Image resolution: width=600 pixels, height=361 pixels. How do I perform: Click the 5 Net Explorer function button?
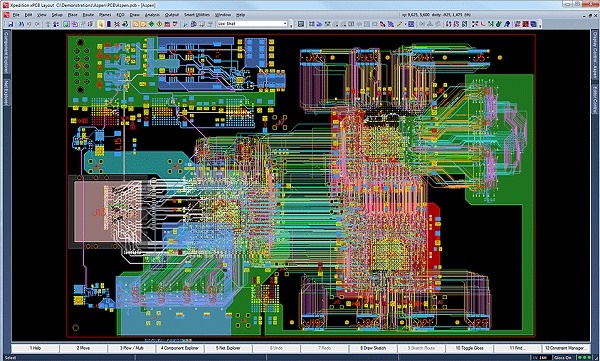[x=228, y=348]
